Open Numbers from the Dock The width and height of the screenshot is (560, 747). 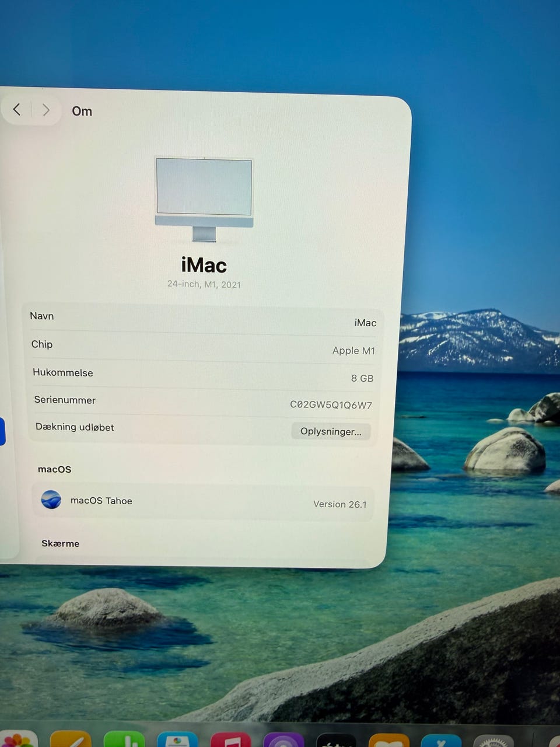point(124,739)
